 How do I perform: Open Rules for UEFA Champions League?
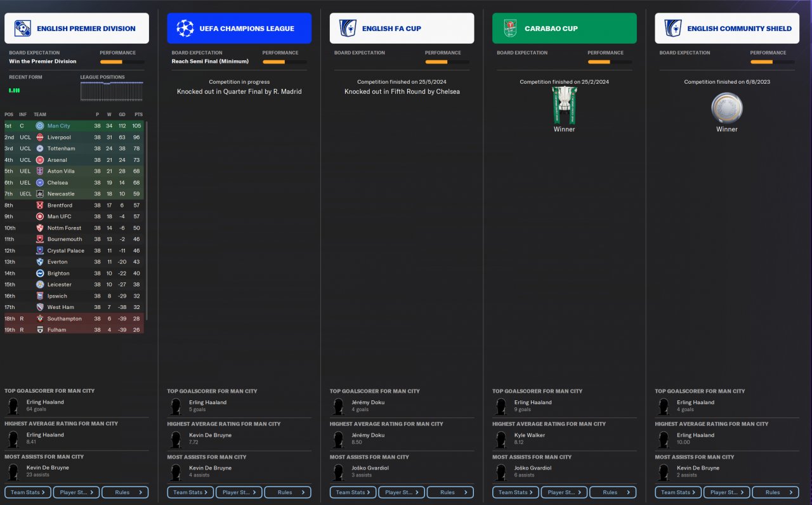click(288, 492)
